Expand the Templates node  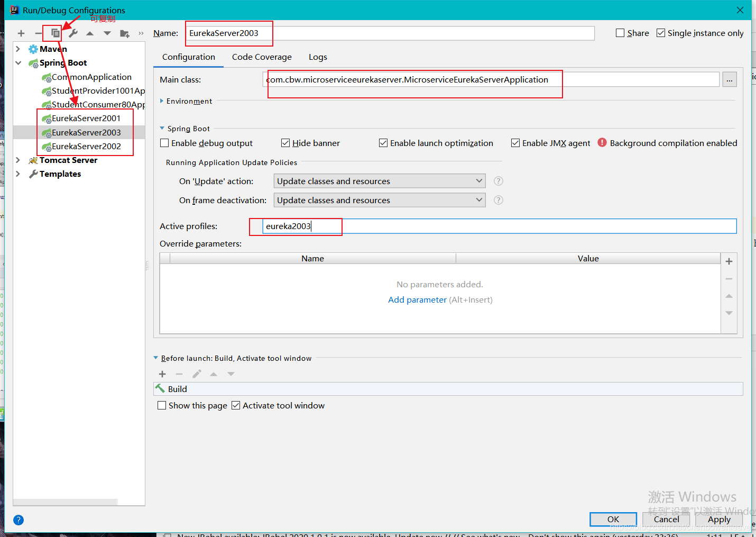coord(18,174)
